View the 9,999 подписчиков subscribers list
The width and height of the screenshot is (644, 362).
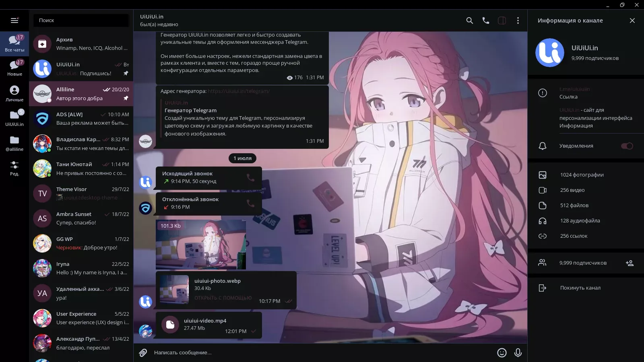coord(582,263)
